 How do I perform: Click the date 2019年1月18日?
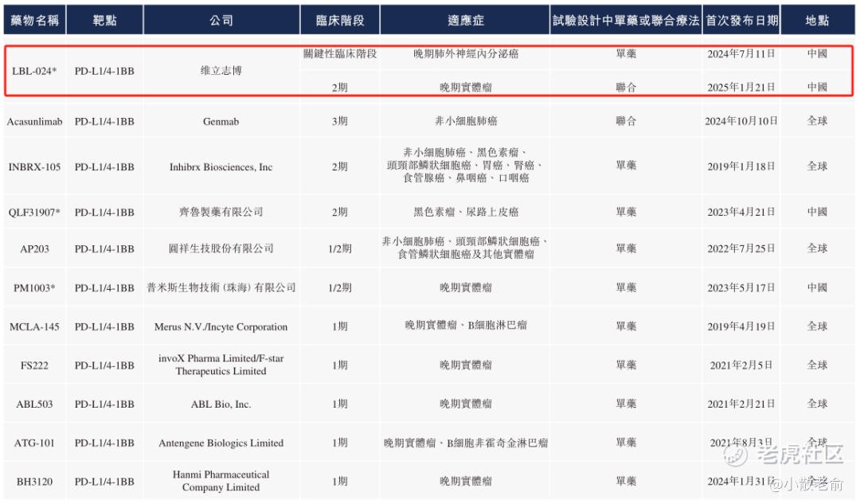click(x=741, y=166)
